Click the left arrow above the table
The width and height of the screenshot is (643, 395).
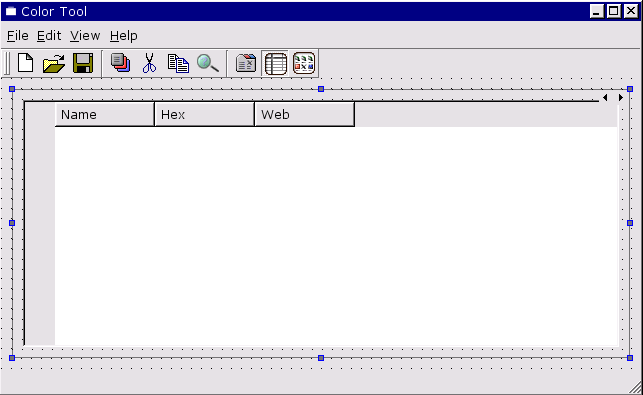(x=605, y=98)
